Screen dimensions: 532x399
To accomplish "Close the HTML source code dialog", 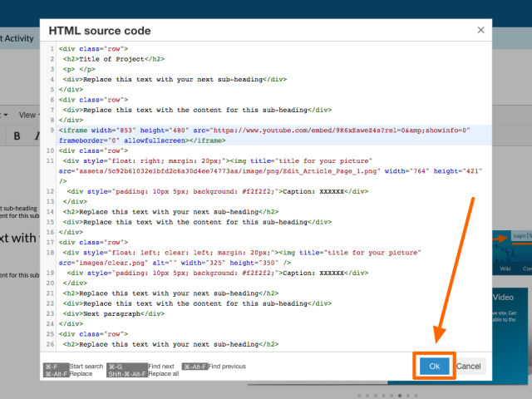I will [x=480, y=30].
